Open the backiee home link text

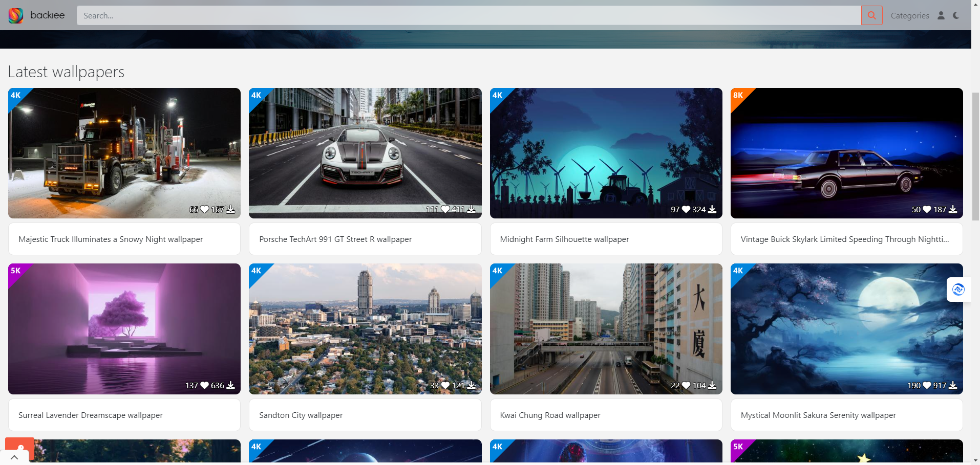(47, 15)
